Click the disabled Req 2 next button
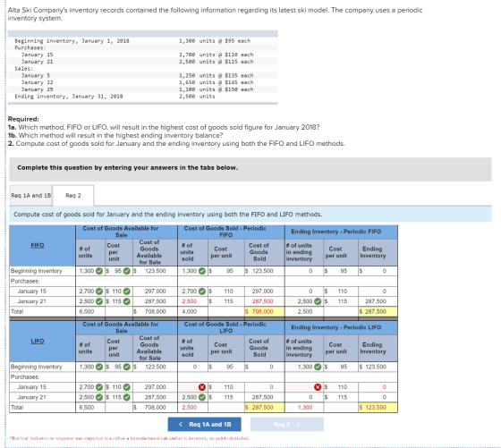 click(x=287, y=424)
